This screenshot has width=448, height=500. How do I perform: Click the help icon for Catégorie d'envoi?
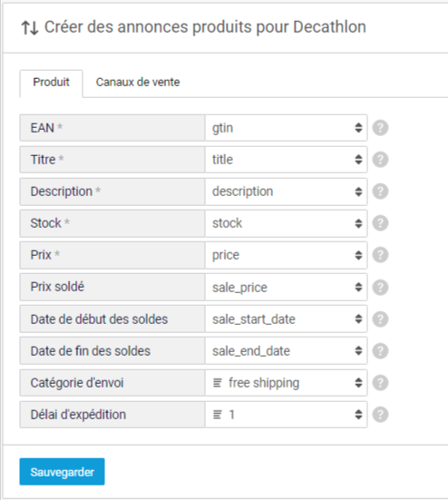click(x=381, y=383)
